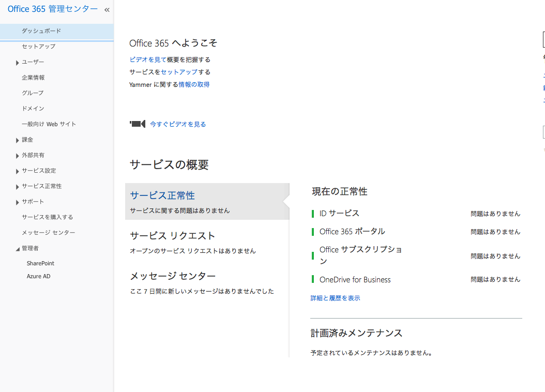The height and width of the screenshot is (392, 545).
Task: Select the サービス正常性 overview tab
Action: click(207, 201)
